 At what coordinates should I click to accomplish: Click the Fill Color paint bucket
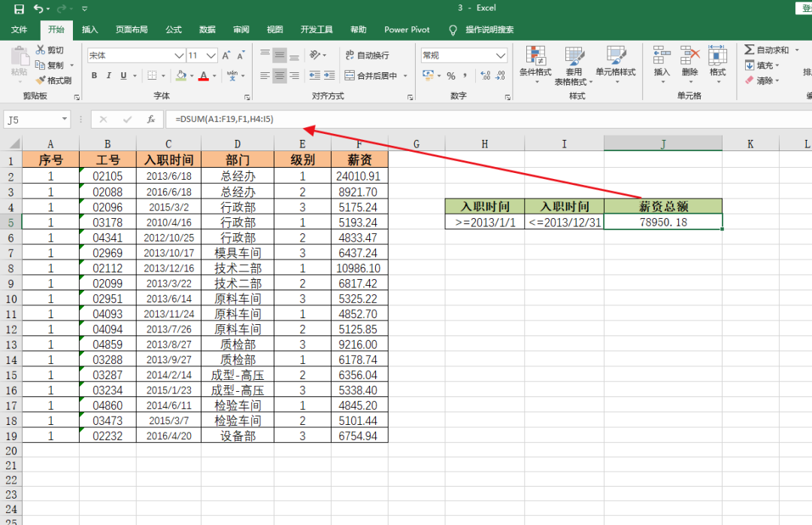point(180,76)
